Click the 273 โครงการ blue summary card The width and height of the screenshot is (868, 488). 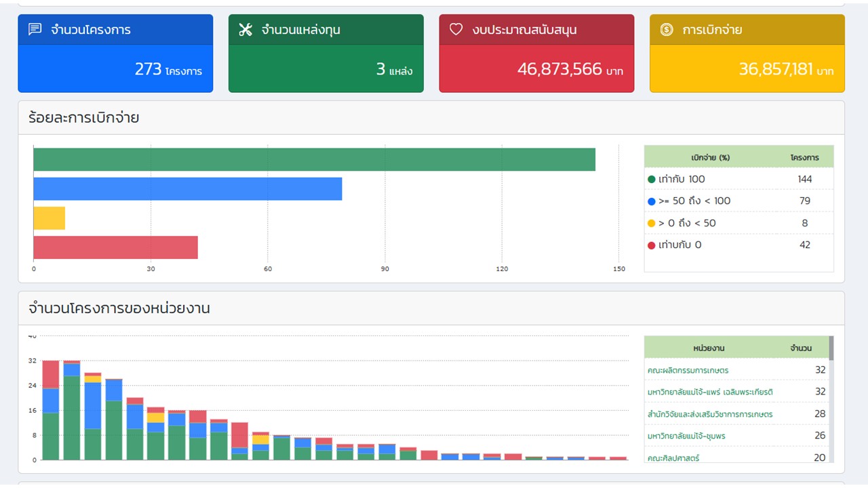[115, 68]
